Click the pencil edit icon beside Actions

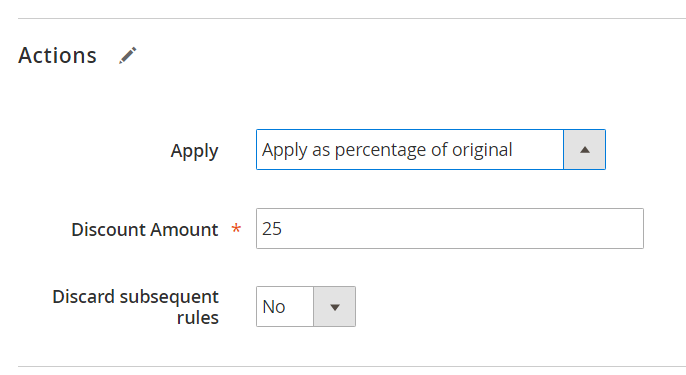coord(128,56)
